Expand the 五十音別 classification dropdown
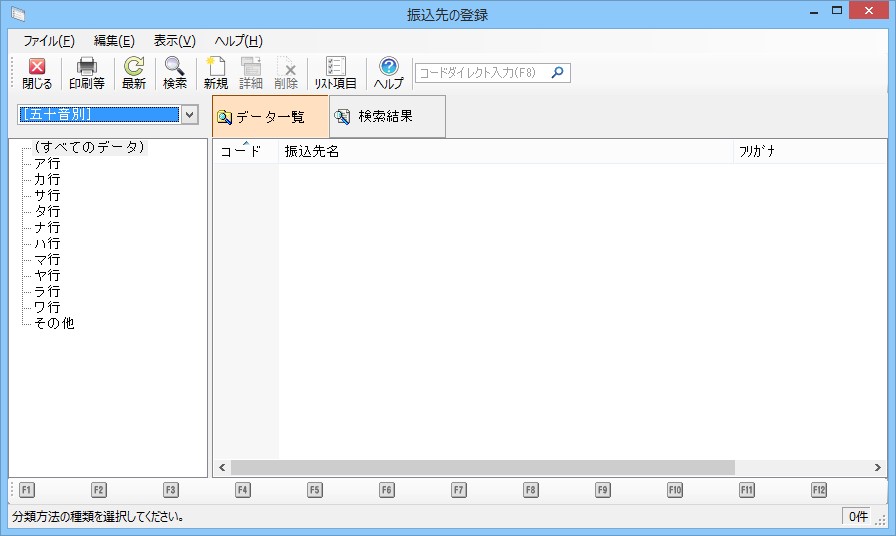The width and height of the screenshot is (896, 536). click(191, 115)
